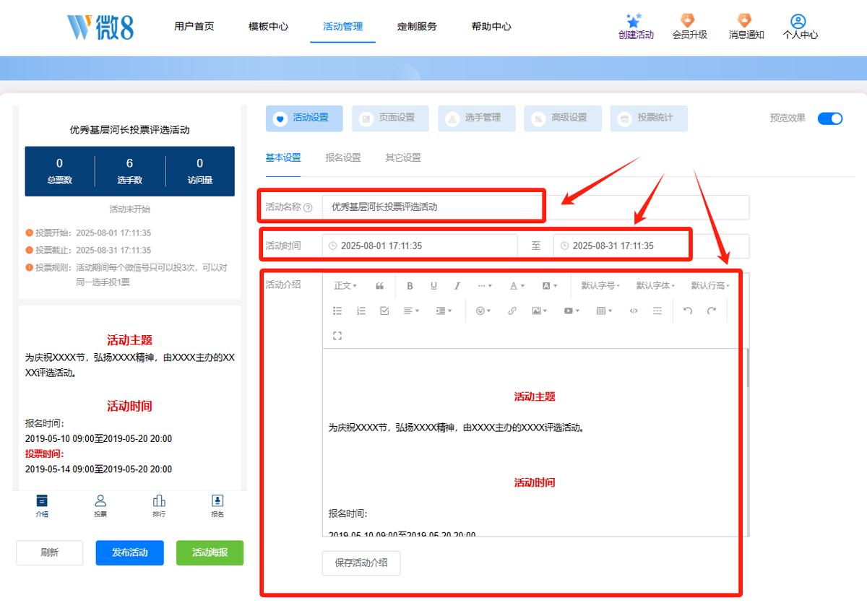This screenshot has height=616, width=867.
Task: Expand the 默认字体 font family dropdown
Action: 655,286
